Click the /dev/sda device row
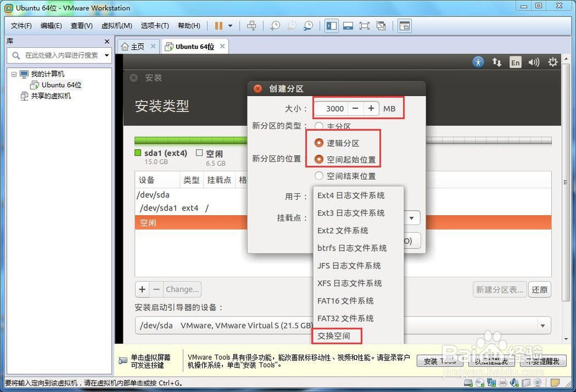 (191, 195)
